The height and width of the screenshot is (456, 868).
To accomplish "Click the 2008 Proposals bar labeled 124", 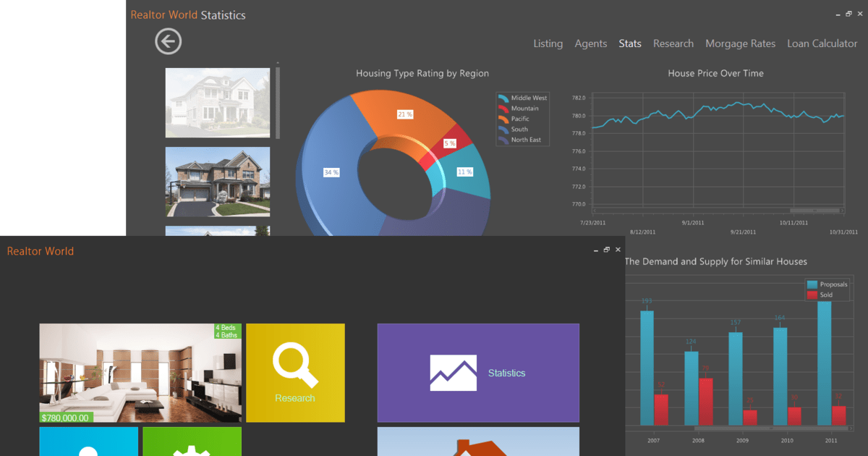I will pyautogui.click(x=692, y=389).
